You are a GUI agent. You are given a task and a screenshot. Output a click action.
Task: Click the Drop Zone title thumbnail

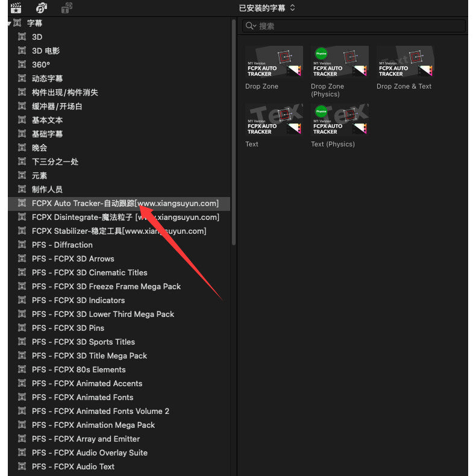274,61
